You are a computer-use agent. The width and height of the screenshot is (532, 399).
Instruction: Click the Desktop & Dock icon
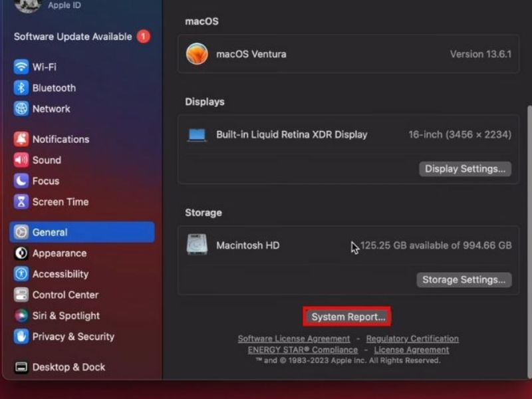point(21,367)
